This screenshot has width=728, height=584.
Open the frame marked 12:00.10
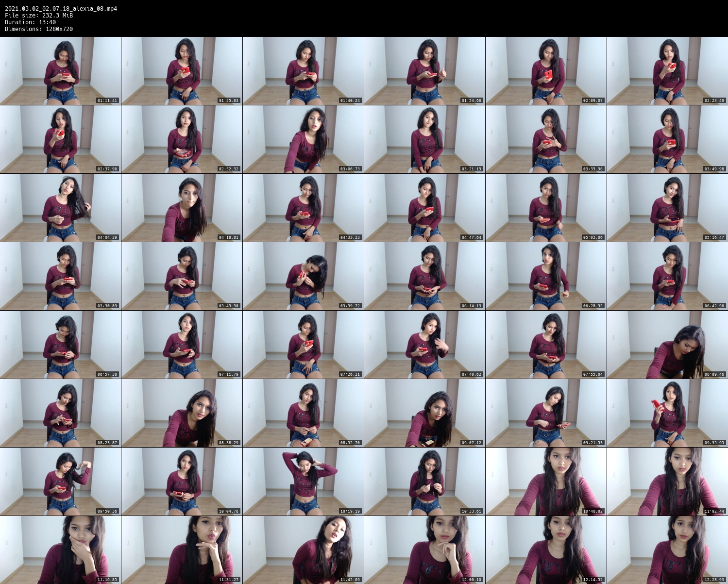424,550
